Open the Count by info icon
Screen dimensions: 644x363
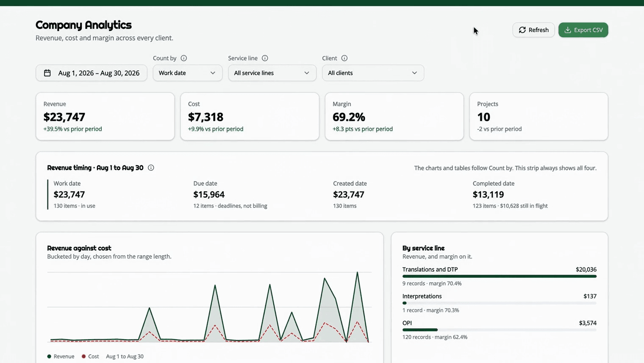(184, 58)
